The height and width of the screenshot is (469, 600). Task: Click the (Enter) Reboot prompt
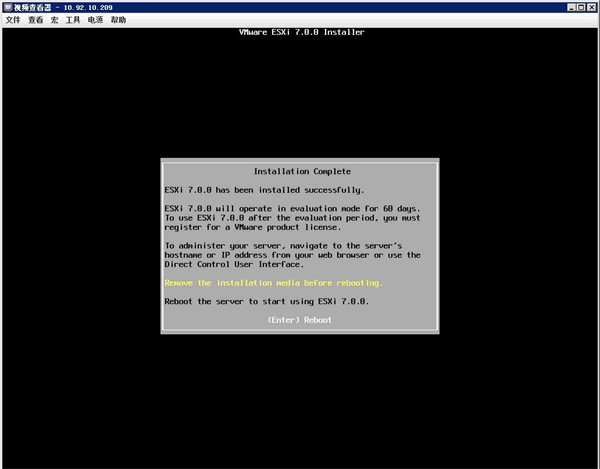[300, 320]
